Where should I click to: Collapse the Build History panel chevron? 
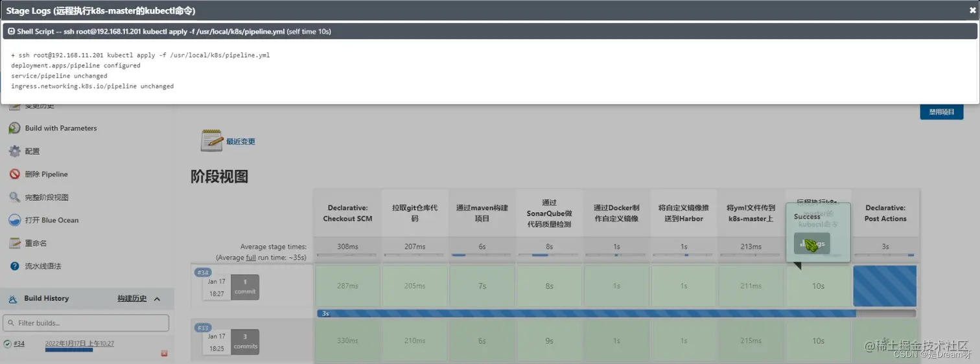pos(157,299)
